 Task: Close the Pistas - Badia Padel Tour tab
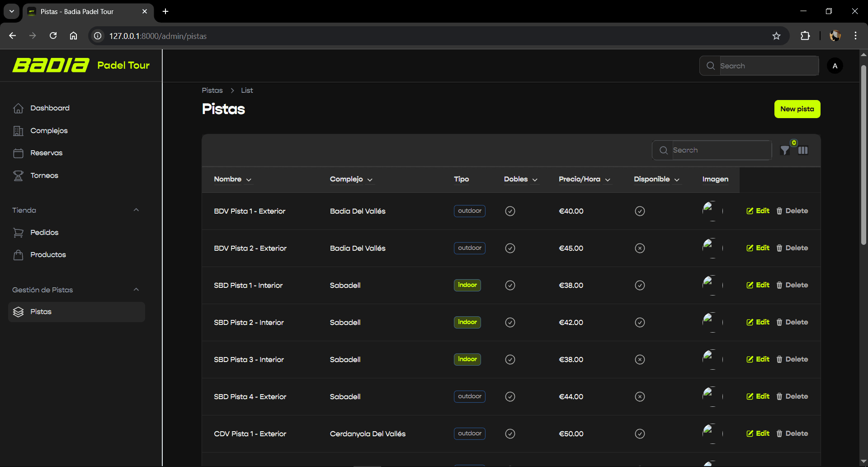(145, 11)
